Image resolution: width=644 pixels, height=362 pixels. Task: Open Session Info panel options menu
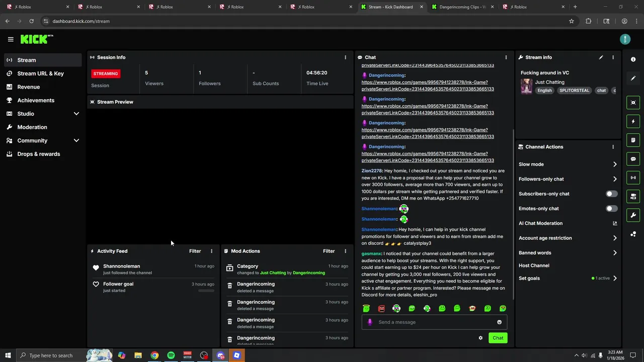tap(345, 57)
